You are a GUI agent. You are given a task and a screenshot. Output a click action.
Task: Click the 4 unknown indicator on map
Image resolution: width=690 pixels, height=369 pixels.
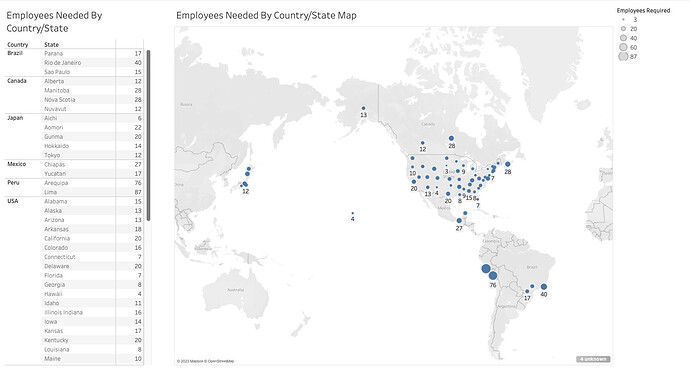(593, 359)
